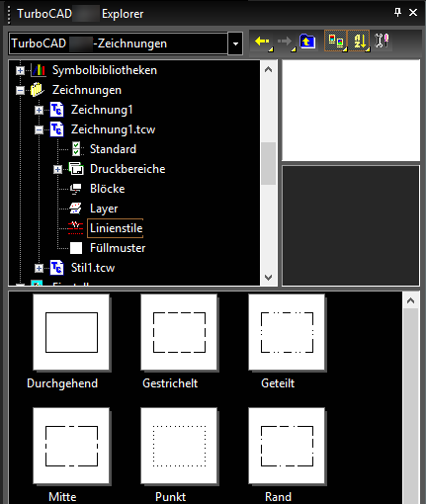Screen dimensions: 426x504
Task: Select the Druckbereiche tree item
Action: (x=128, y=169)
